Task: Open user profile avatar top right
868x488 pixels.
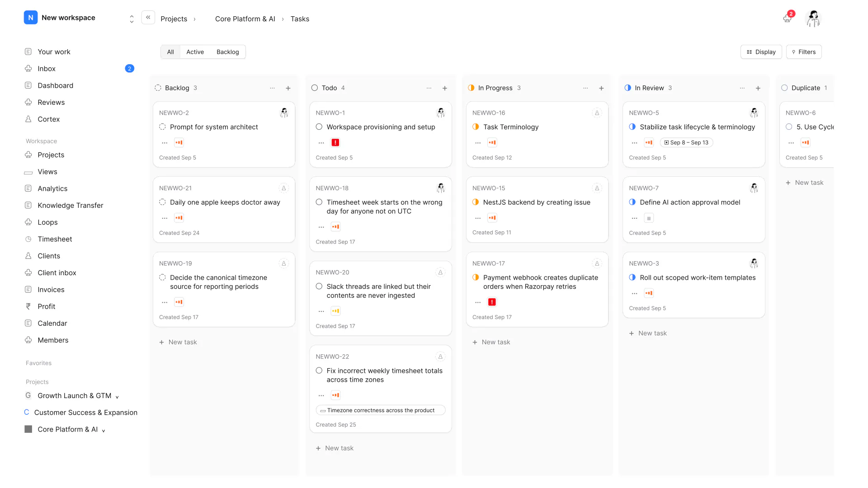Action: coord(813,19)
